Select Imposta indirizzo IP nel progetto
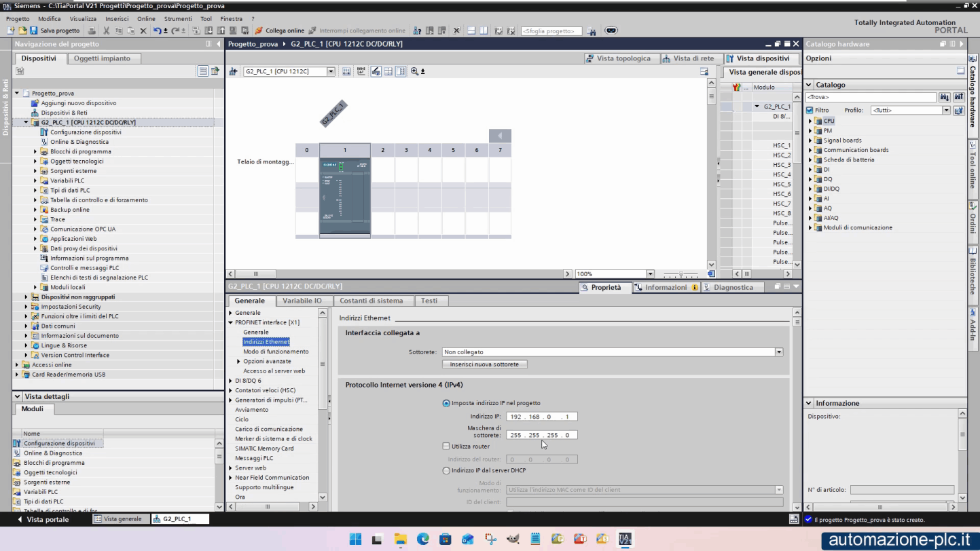980x551 pixels. click(446, 402)
